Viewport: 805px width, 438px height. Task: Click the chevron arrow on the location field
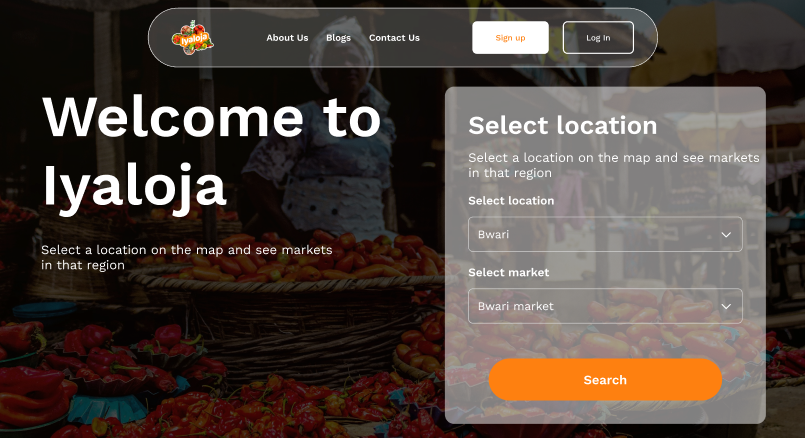click(726, 235)
